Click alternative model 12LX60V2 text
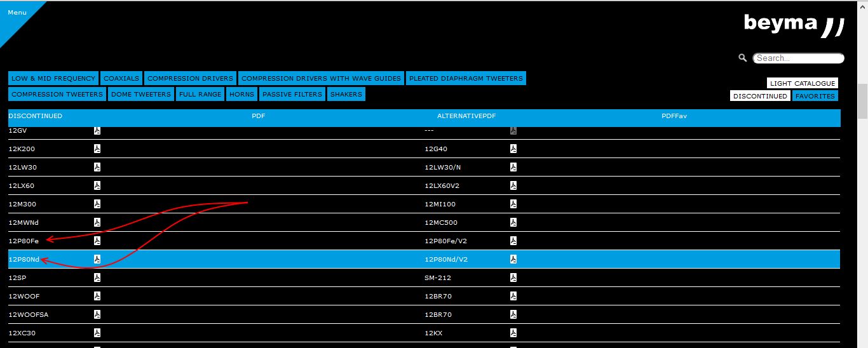Screen dimensions: 868x348 point(442,186)
